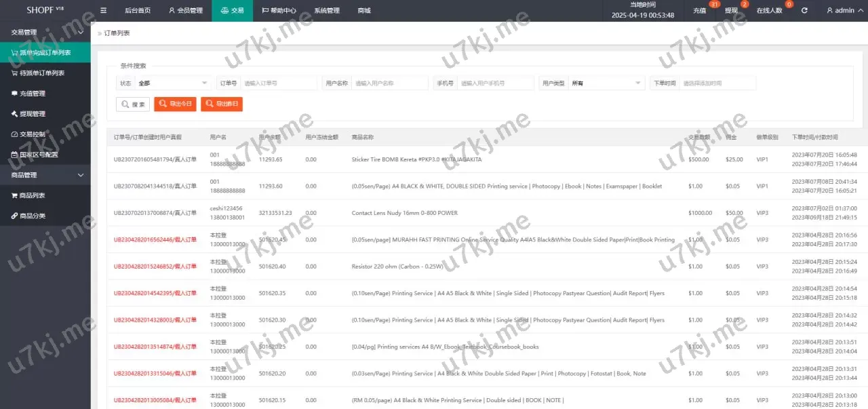This screenshot has height=409, width=868.
Task: Open 提现 notifications in top bar
Action: (x=731, y=11)
